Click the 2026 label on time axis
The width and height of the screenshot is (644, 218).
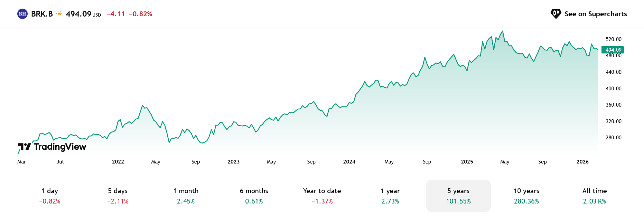click(x=582, y=162)
